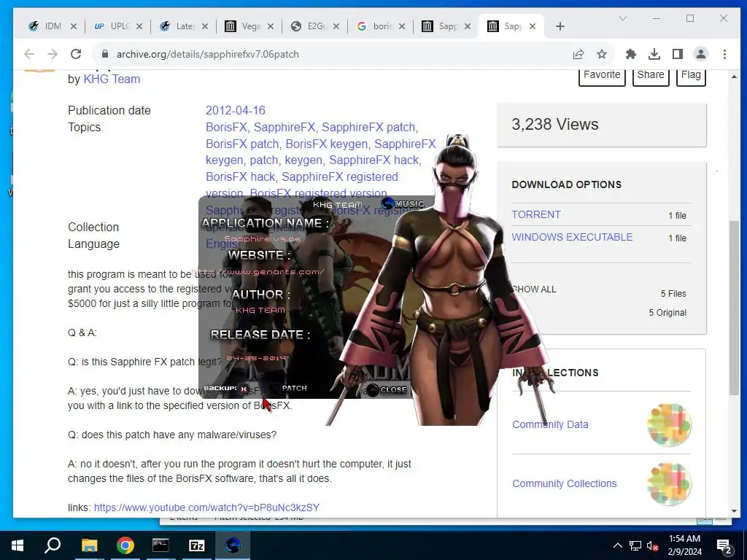
Task: Click the share page icon in address bar
Action: coord(578,54)
